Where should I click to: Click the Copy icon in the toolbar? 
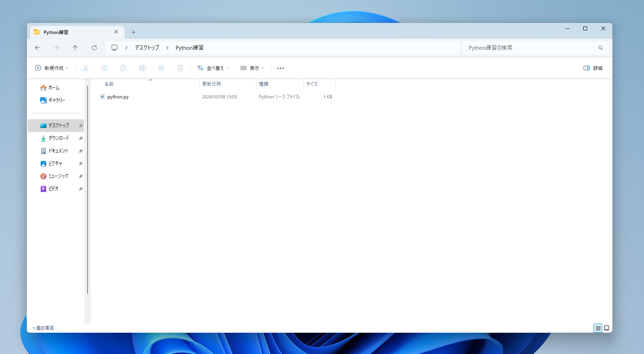[105, 68]
